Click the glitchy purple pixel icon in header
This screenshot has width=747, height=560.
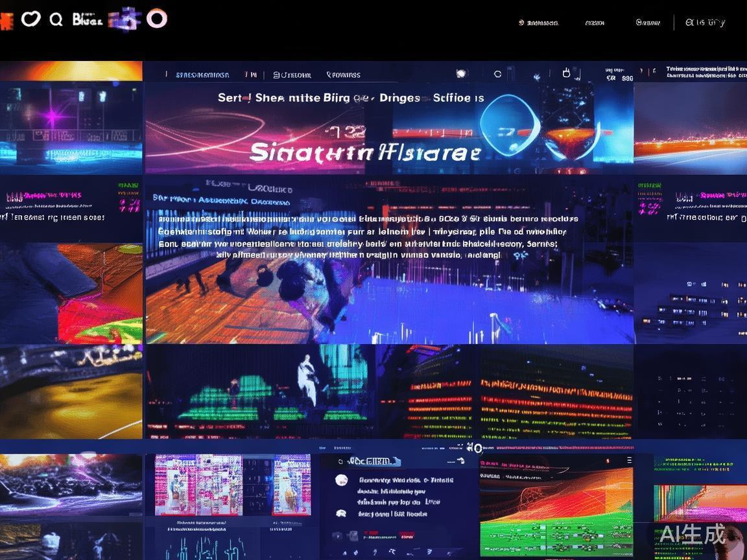[x=124, y=19]
